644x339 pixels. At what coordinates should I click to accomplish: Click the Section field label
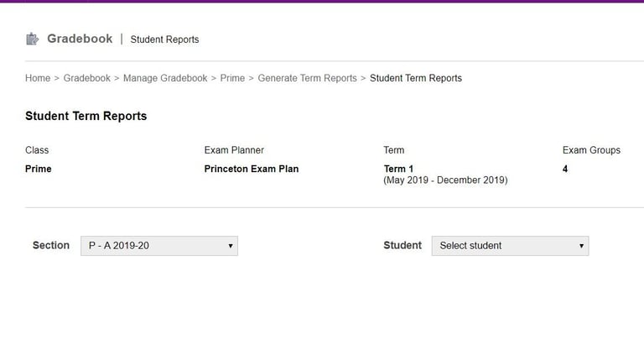pyautogui.click(x=51, y=245)
